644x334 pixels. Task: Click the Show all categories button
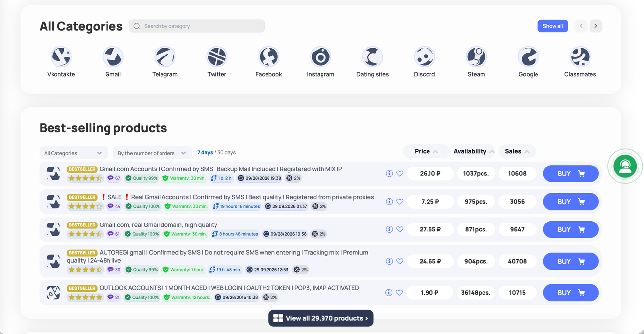coord(553,26)
